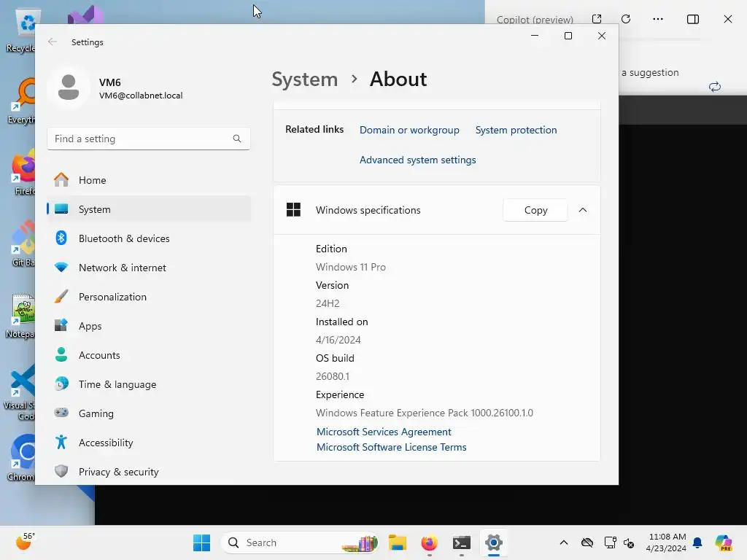Select the Visual Studio Code desktop shortcut
Viewport: 747px width, 560px height.
(20, 393)
